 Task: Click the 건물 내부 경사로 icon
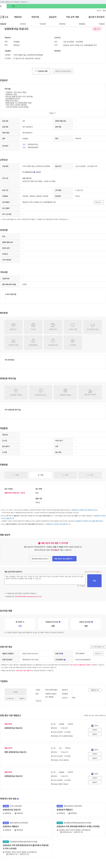click(90, 392)
